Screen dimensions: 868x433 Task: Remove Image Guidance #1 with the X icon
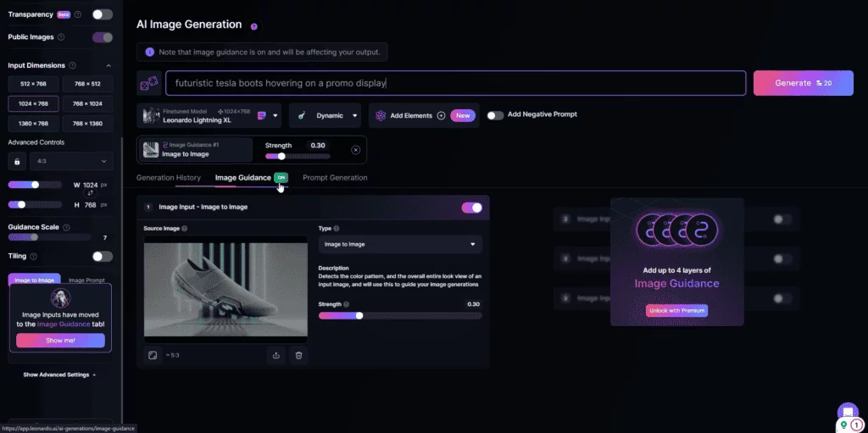tap(356, 149)
